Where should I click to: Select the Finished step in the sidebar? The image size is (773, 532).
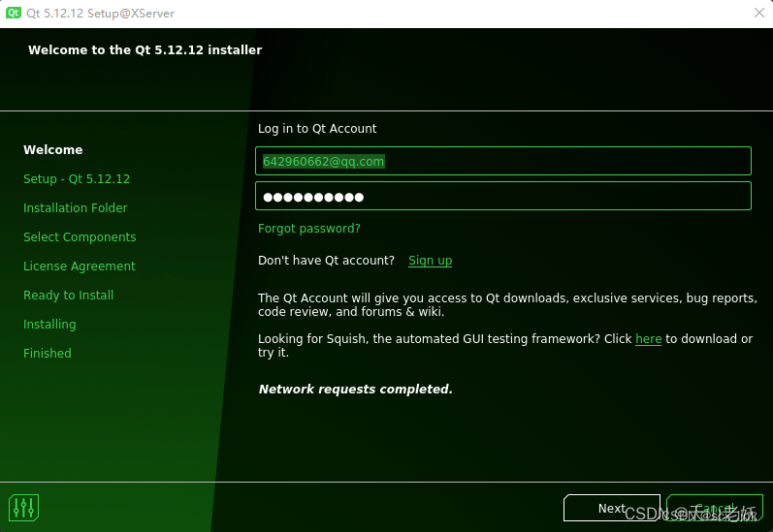tap(47, 353)
